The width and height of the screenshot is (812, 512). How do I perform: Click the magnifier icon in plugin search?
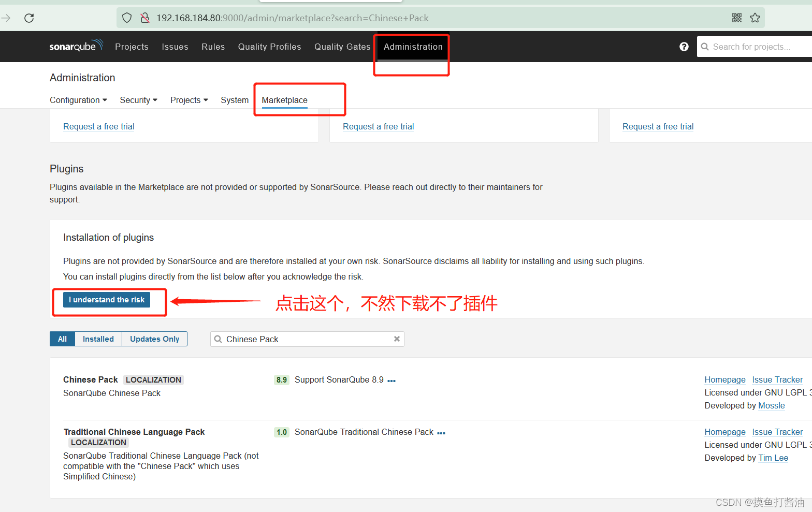(x=218, y=339)
